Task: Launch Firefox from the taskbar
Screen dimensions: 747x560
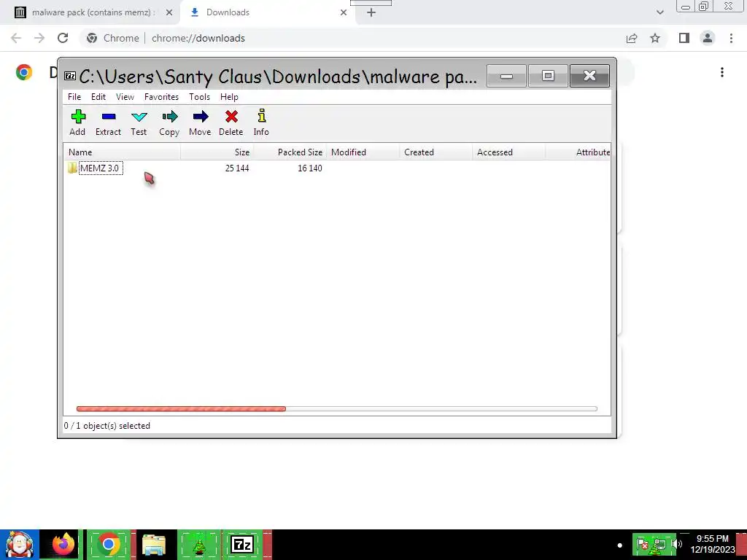Action: pyautogui.click(x=63, y=545)
